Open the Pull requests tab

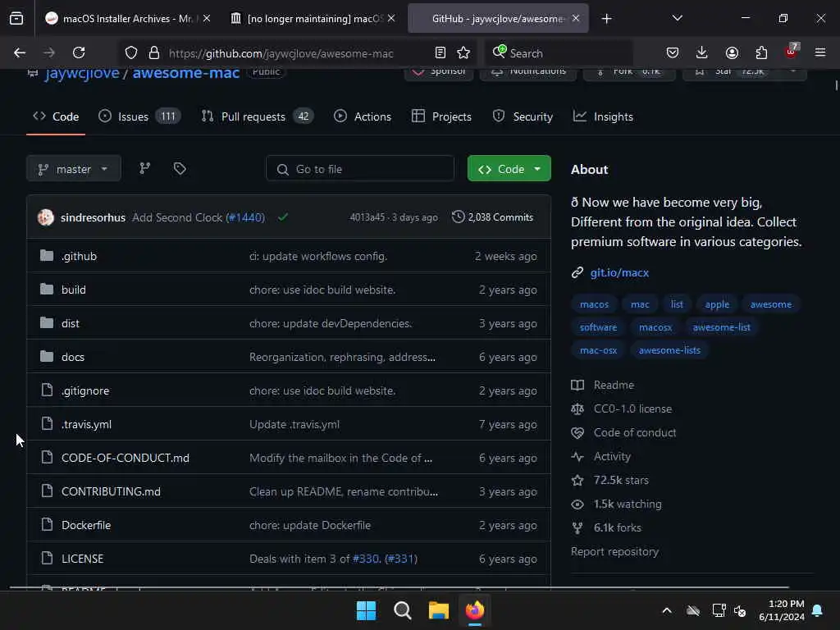click(x=257, y=116)
